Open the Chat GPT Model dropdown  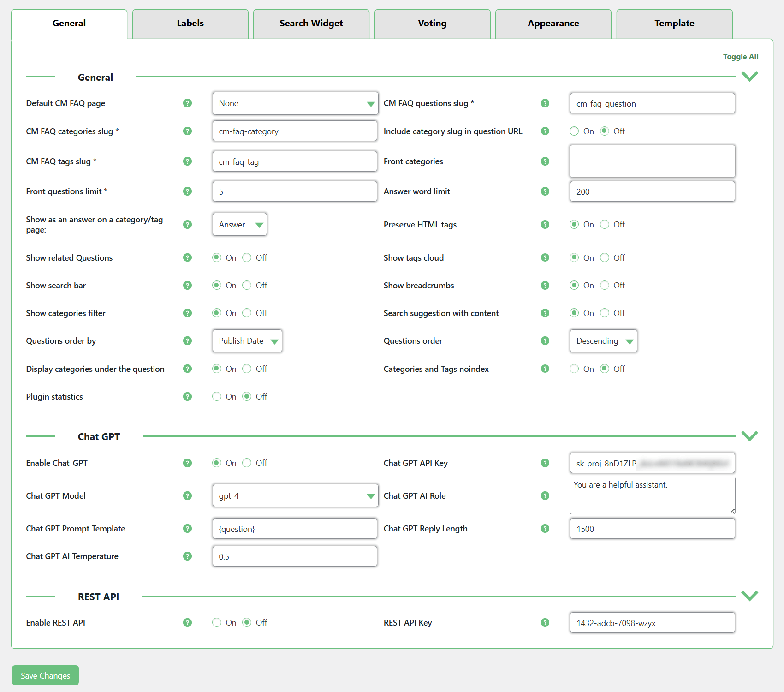point(295,496)
